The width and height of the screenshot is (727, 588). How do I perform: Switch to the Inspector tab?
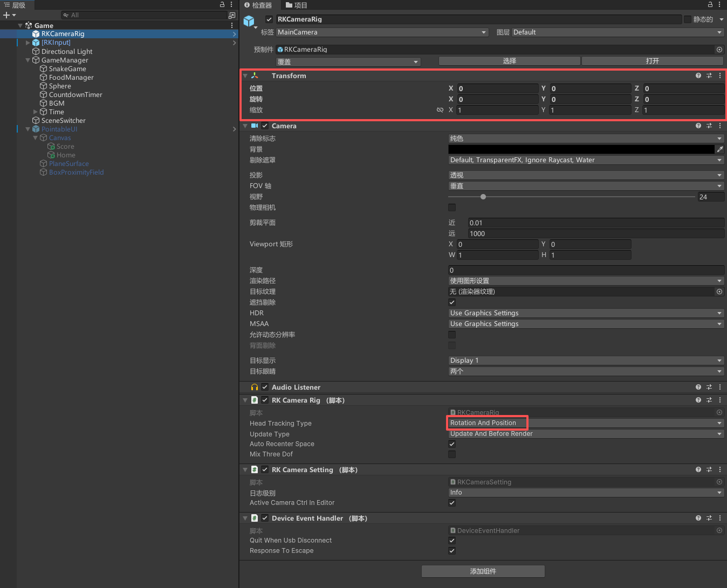[258, 5]
